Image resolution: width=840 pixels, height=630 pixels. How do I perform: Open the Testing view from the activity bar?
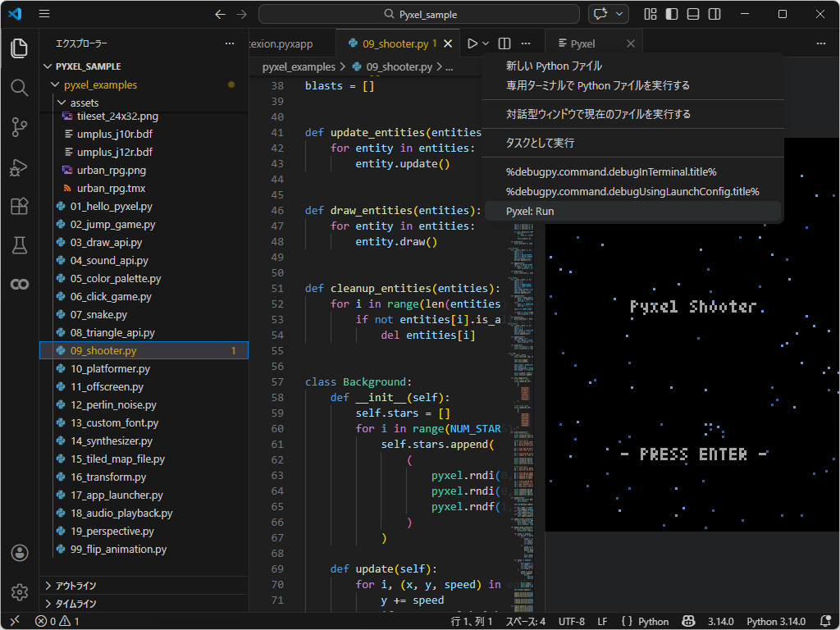pos(19,245)
